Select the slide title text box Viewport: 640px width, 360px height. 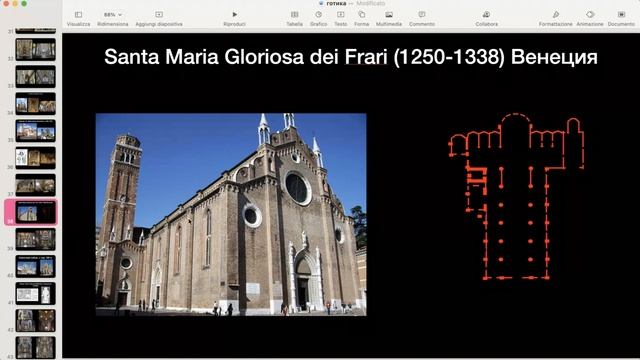[x=351, y=56]
